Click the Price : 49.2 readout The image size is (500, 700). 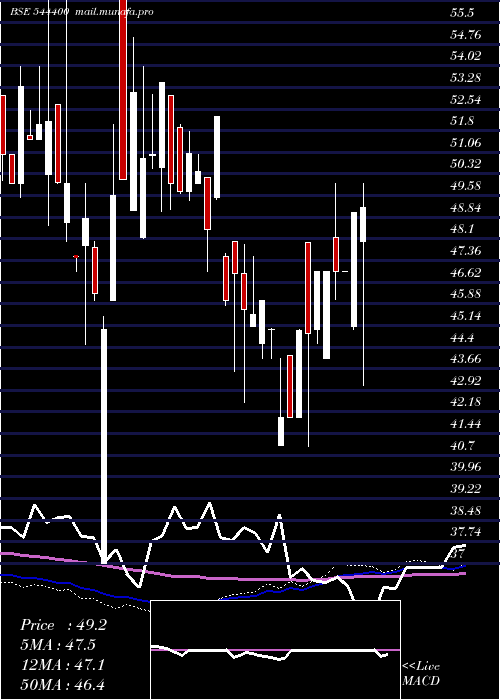(x=63, y=625)
